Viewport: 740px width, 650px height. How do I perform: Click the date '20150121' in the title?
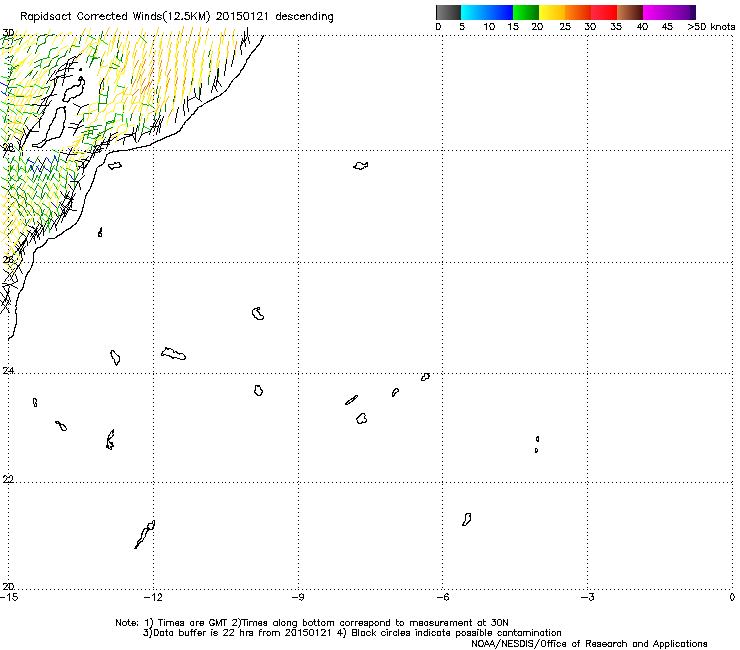(x=242, y=16)
